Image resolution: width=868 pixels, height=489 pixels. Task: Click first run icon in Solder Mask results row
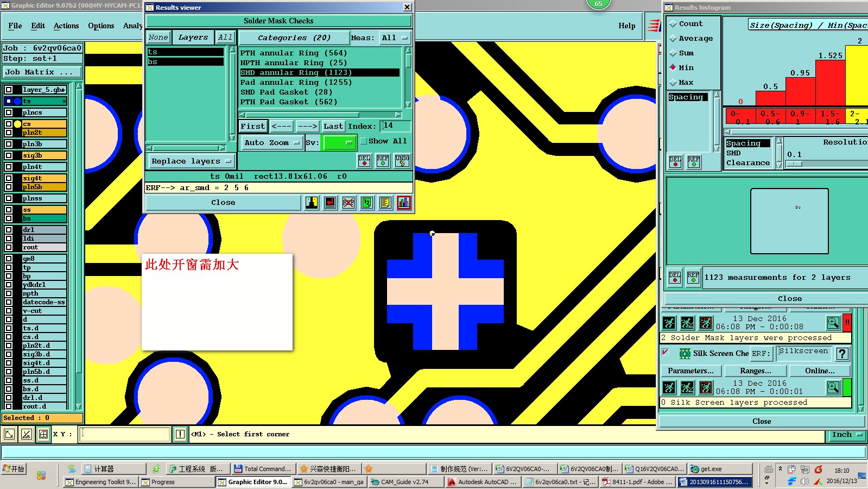(x=669, y=323)
